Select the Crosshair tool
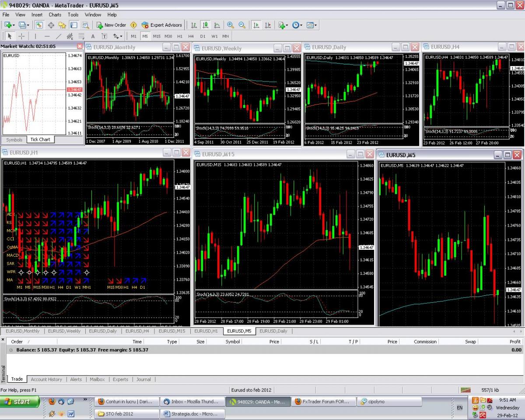 21,36
